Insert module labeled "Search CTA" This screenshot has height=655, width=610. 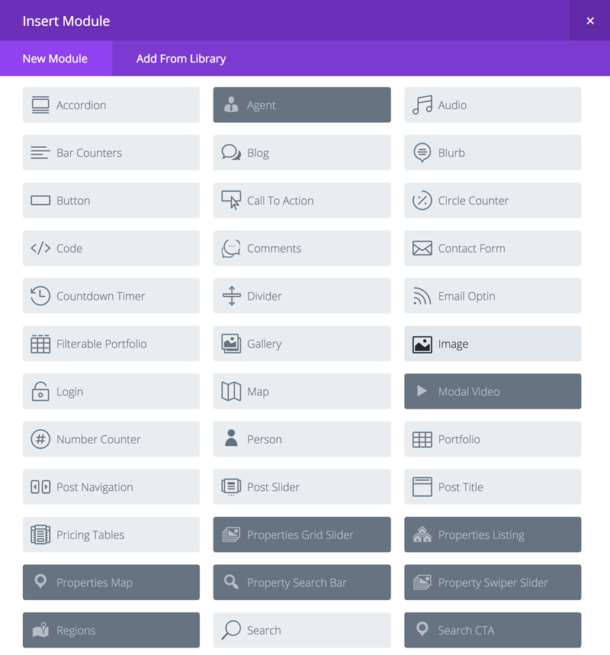click(493, 630)
